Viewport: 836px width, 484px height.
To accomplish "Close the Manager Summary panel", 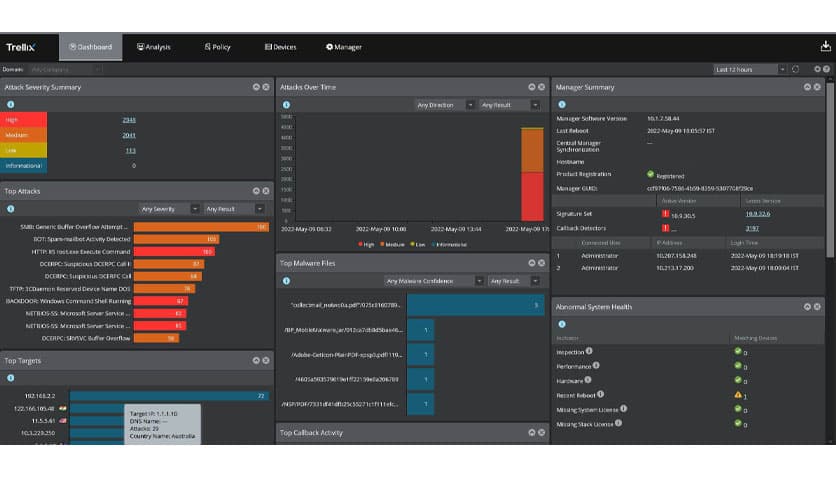I will pyautogui.click(x=817, y=87).
